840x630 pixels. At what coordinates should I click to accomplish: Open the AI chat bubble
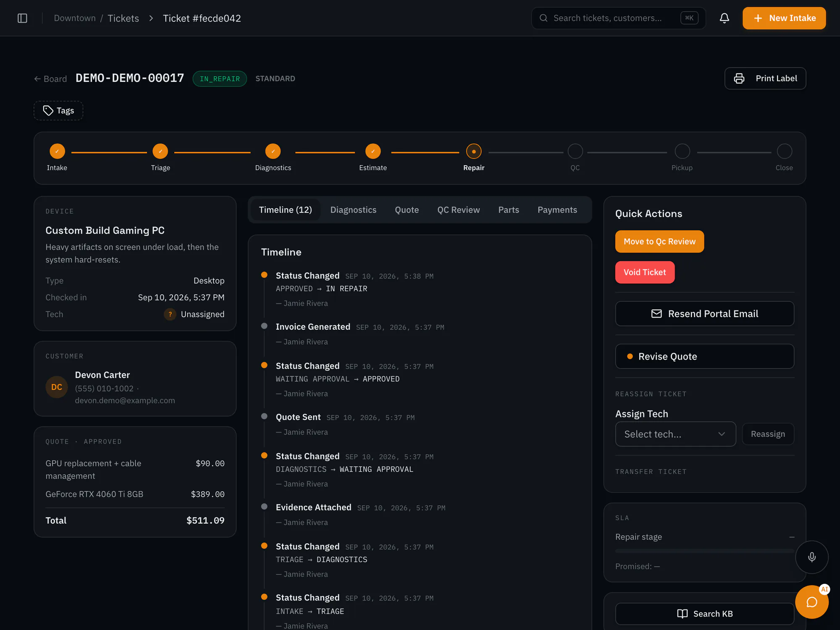pos(812,602)
